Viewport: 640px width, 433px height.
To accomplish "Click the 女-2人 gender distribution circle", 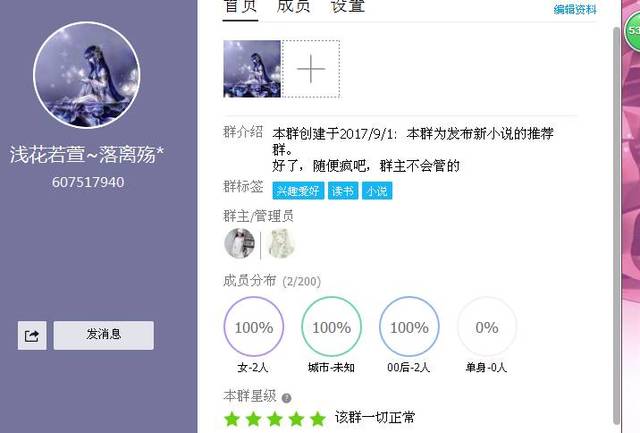I will point(253,326).
